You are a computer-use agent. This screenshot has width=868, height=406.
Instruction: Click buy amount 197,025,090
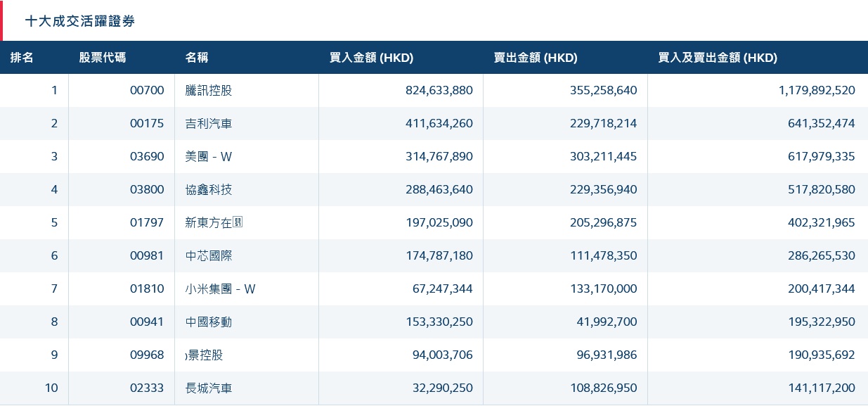(x=439, y=222)
